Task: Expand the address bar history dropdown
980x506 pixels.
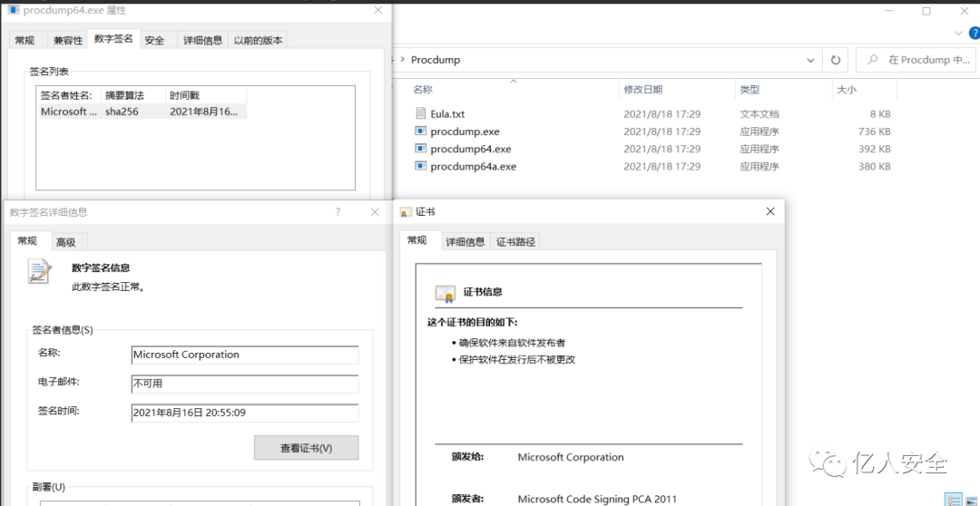Action: point(811,60)
